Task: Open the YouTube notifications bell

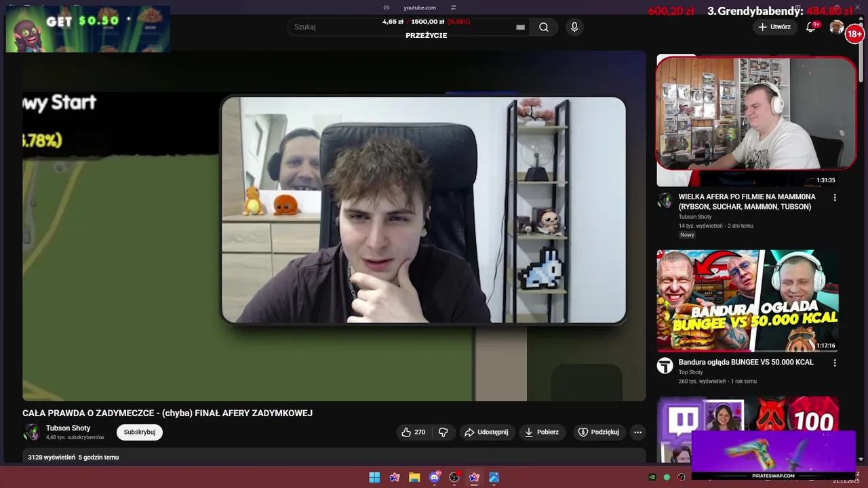Action: click(x=810, y=27)
